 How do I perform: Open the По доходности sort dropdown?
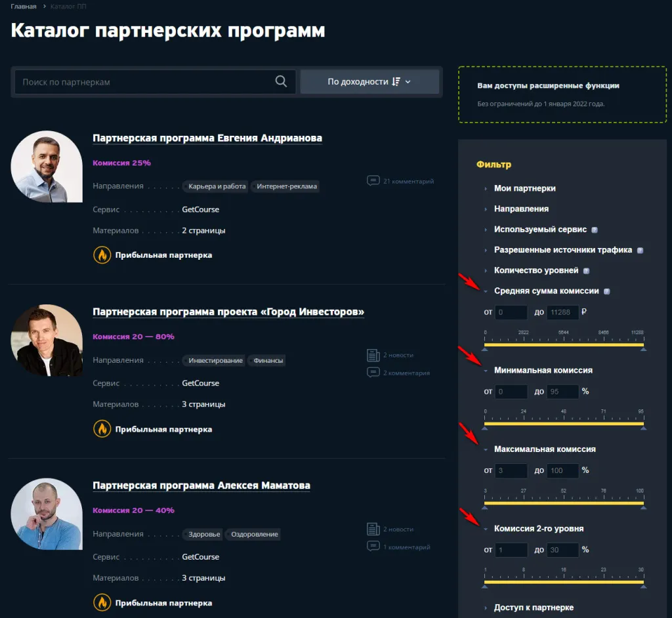coord(369,82)
